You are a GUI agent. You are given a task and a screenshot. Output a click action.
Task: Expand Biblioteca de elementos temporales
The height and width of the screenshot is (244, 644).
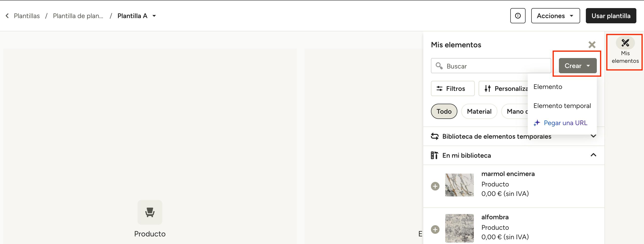(593, 136)
